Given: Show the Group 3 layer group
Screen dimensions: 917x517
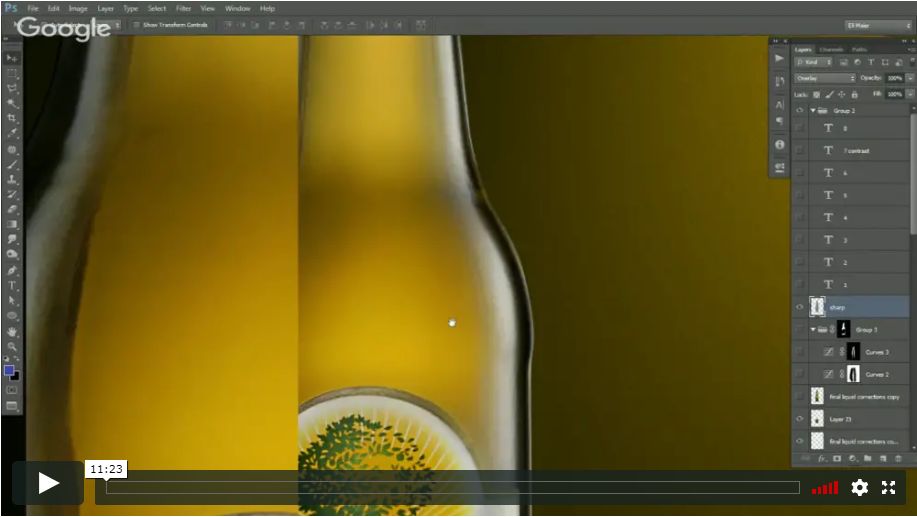Looking at the screenshot, I should [799, 329].
